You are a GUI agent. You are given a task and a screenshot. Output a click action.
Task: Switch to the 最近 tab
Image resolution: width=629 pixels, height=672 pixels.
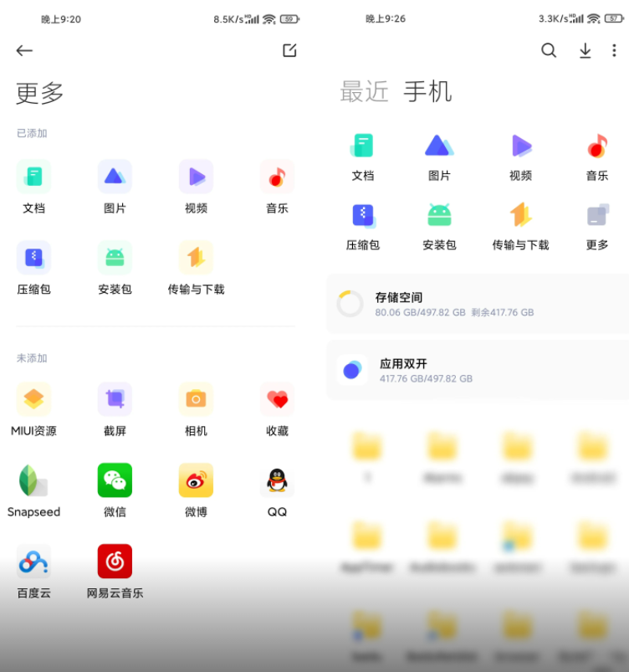tap(364, 91)
